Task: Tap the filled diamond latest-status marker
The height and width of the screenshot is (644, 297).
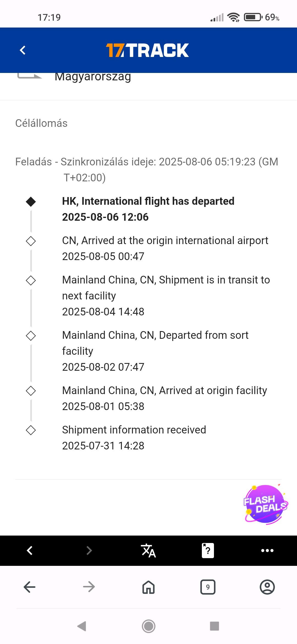Action: click(x=31, y=202)
